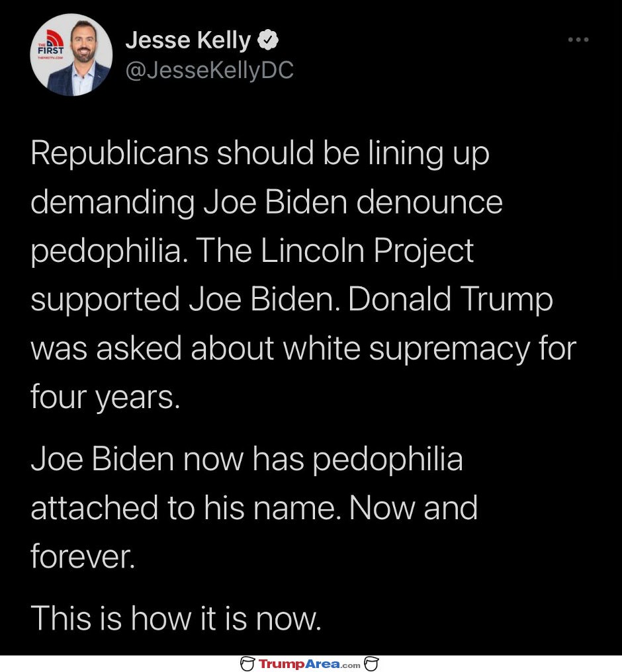Click "The Lincoln Project" in the tweet text
622x672 pixels.
pyautogui.click(x=335, y=251)
